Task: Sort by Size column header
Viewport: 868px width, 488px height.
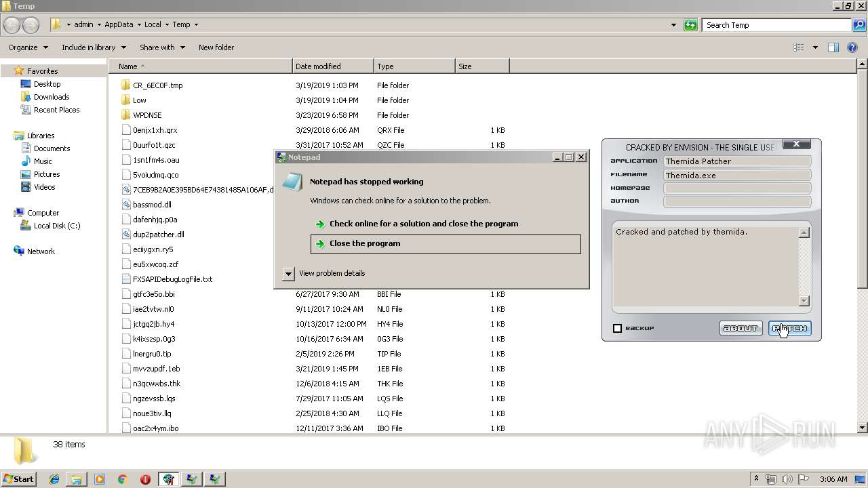Action: [482, 66]
